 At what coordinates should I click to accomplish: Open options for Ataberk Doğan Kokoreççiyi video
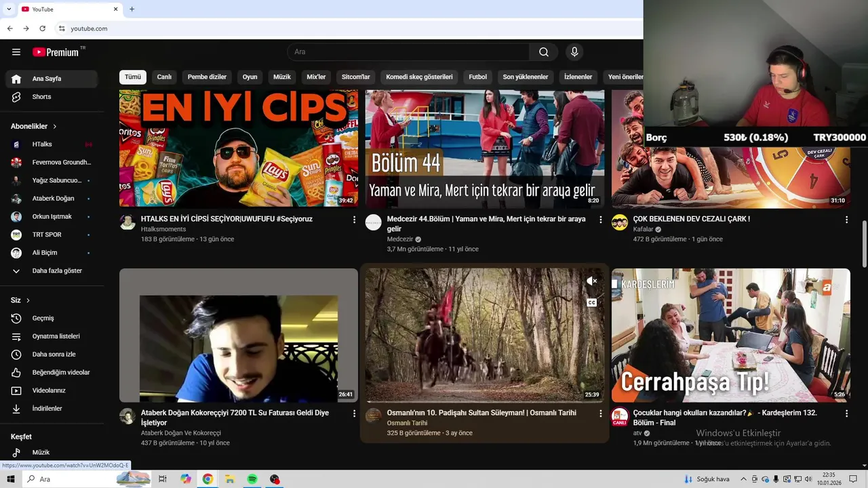click(354, 413)
